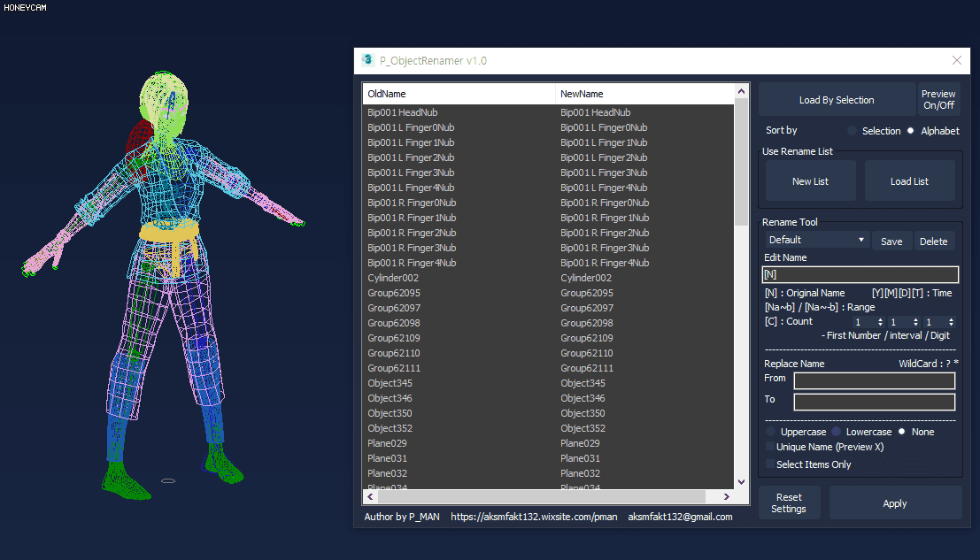The image size is (980, 560).
Task: Click horizontal scroll right arrow
Action: [x=726, y=496]
